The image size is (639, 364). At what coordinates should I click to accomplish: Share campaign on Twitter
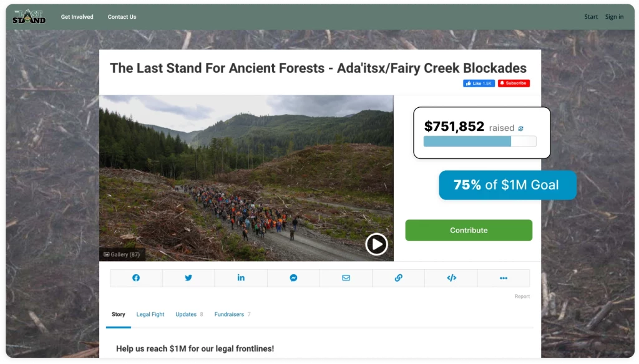tap(188, 278)
